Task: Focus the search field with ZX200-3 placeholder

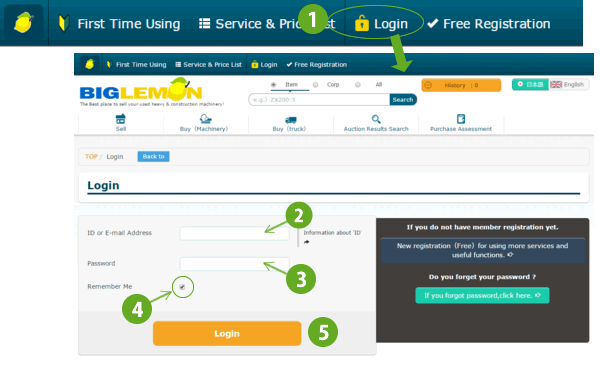Action: [x=319, y=100]
